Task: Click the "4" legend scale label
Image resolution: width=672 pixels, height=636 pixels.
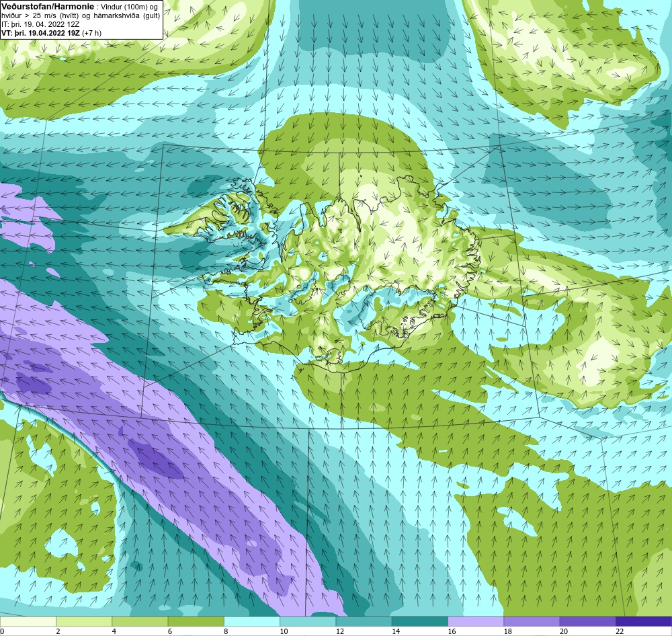Action: pos(114,631)
